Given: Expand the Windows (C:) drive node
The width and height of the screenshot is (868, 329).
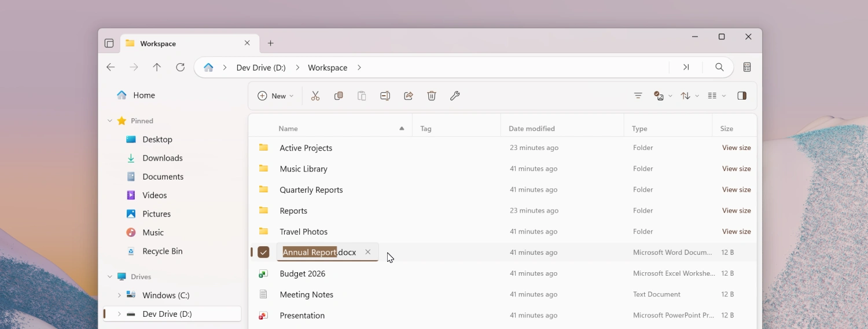Looking at the screenshot, I should [x=119, y=295].
